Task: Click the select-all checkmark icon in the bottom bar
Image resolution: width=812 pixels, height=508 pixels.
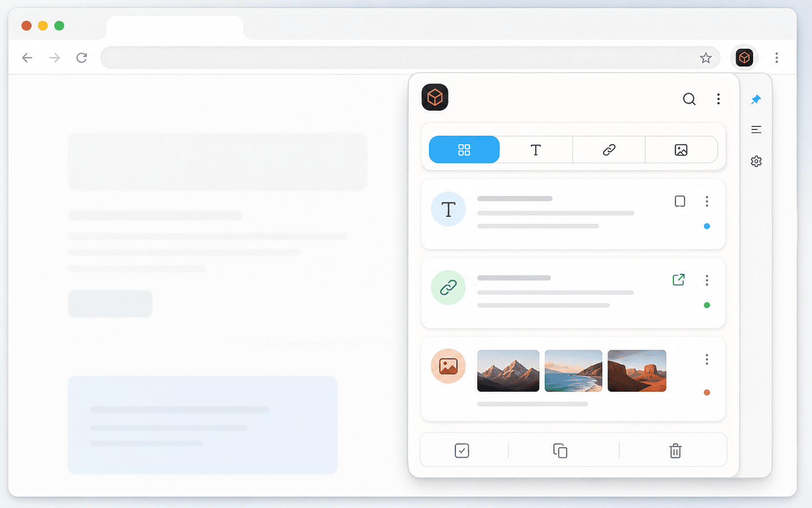Action: [x=462, y=451]
